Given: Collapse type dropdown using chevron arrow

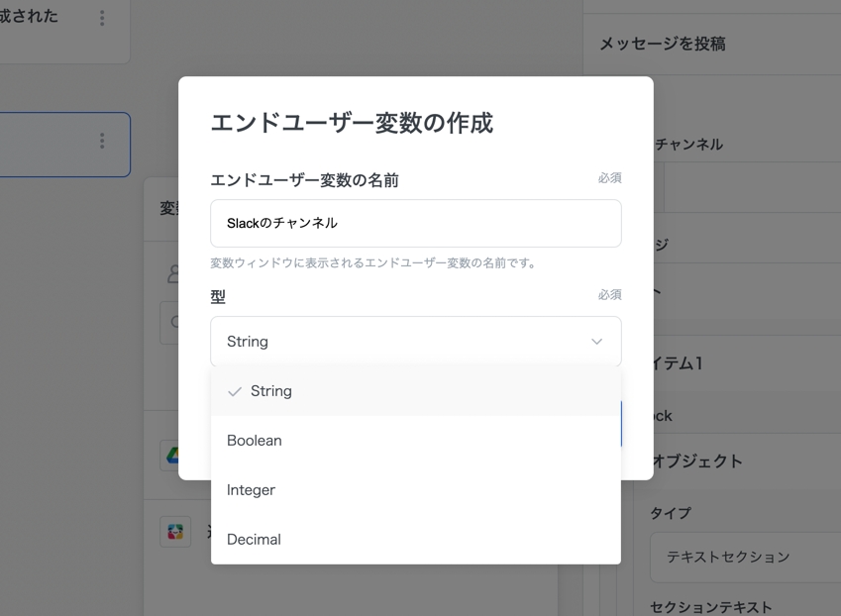Looking at the screenshot, I should click(596, 342).
